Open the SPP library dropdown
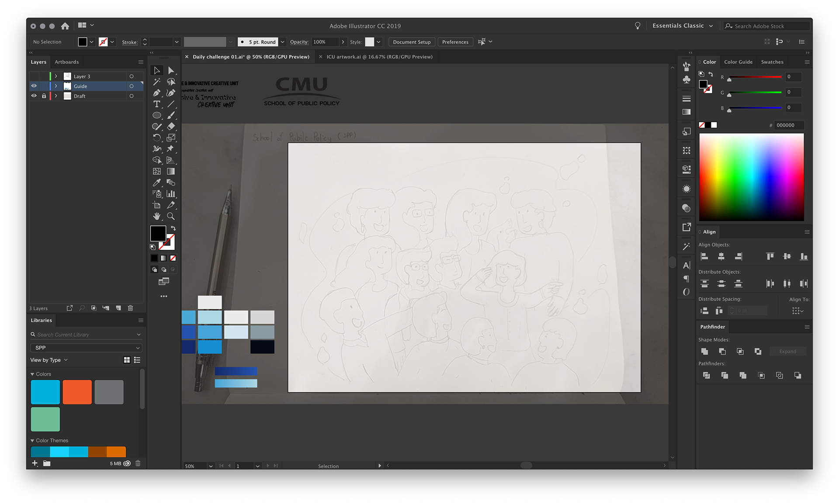Viewport: 839px width, 504px height. click(86, 348)
